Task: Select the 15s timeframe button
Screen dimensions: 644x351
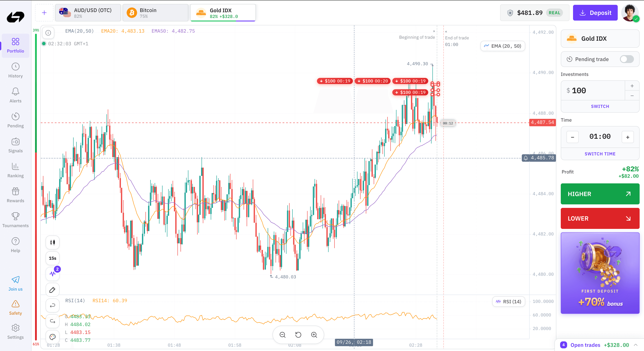Action: click(53, 258)
